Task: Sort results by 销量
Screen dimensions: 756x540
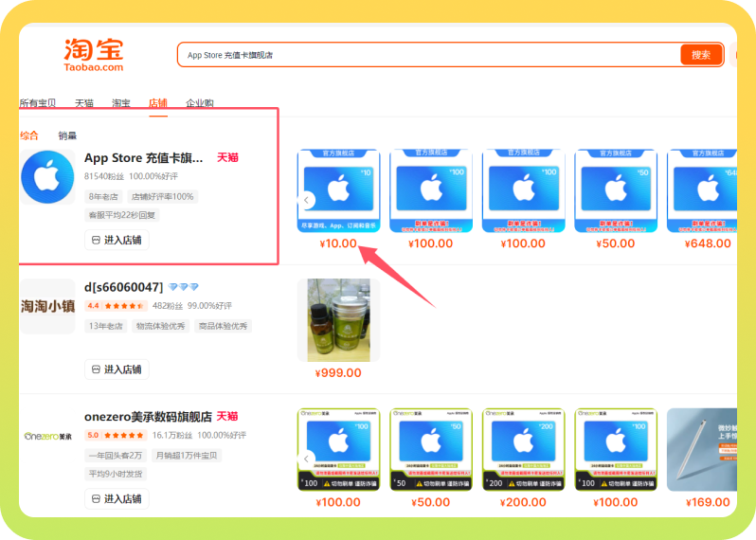Action: click(x=67, y=135)
